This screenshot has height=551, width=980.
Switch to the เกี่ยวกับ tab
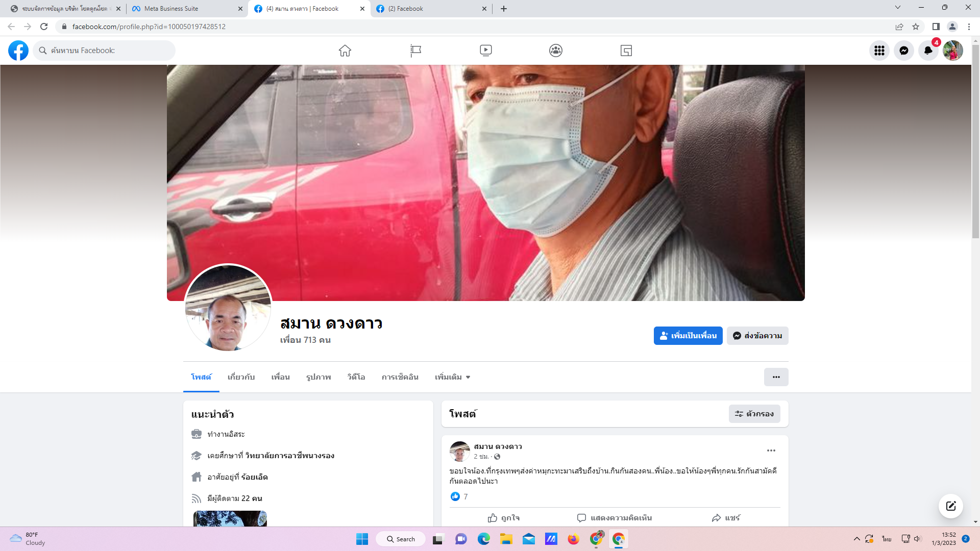pos(241,377)
